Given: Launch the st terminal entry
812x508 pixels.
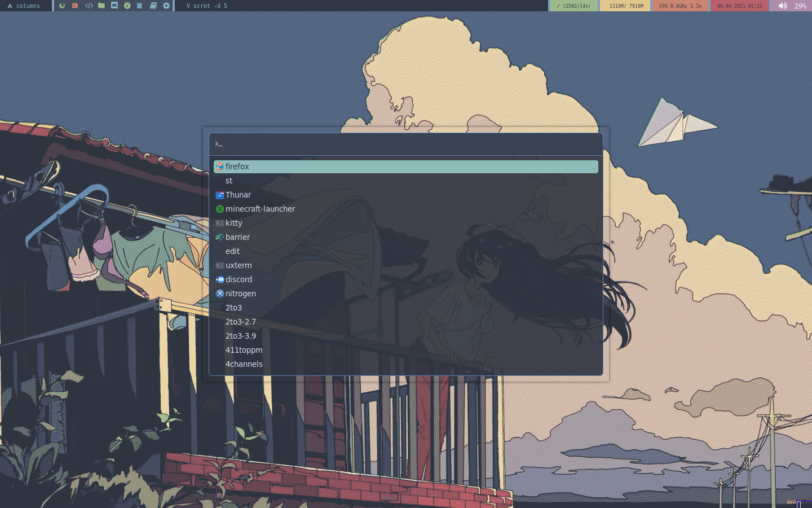Looking at the screenshot, I should point(406,181).
